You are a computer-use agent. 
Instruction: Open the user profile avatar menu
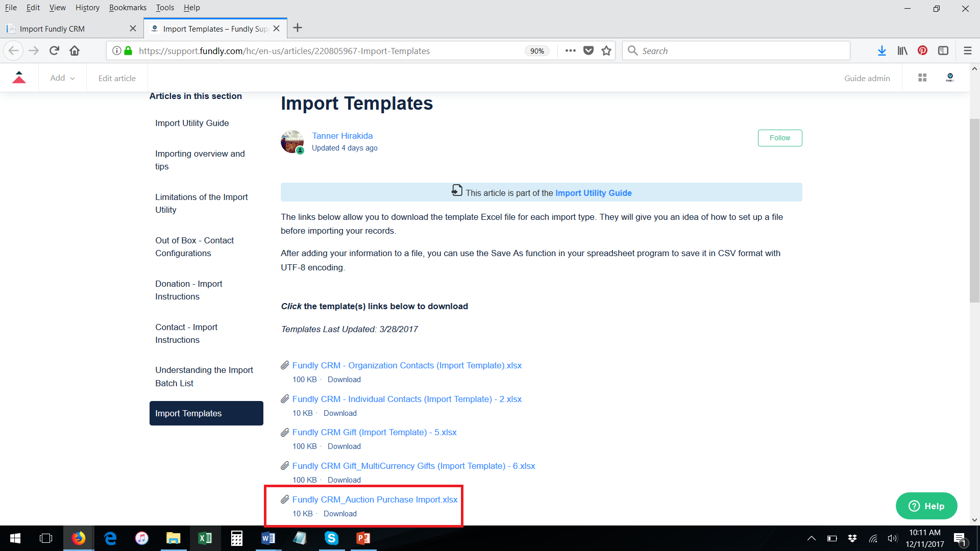point(950,78)
